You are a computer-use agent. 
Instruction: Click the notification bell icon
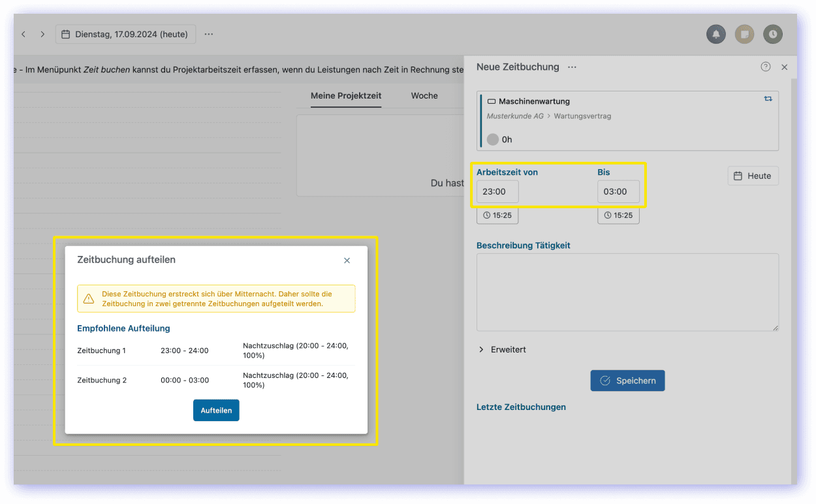pyautogui.click(x=716, y=34)
